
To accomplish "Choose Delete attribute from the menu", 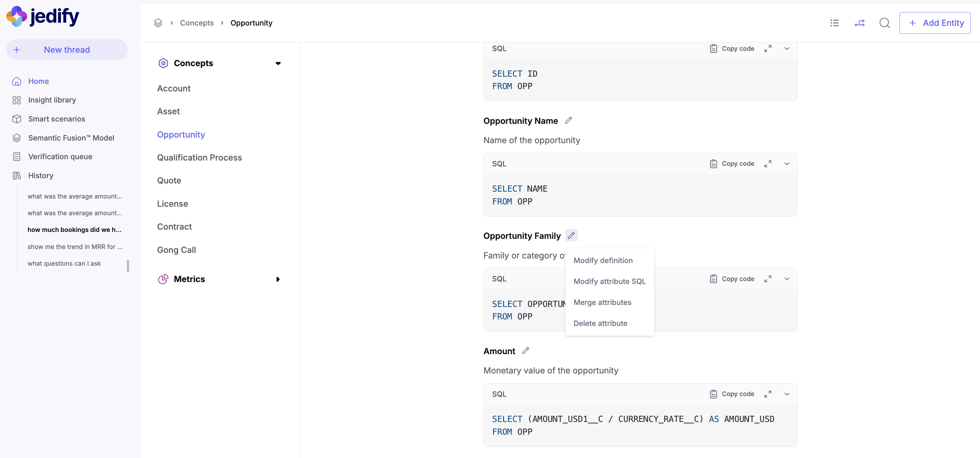I will 600,323.
